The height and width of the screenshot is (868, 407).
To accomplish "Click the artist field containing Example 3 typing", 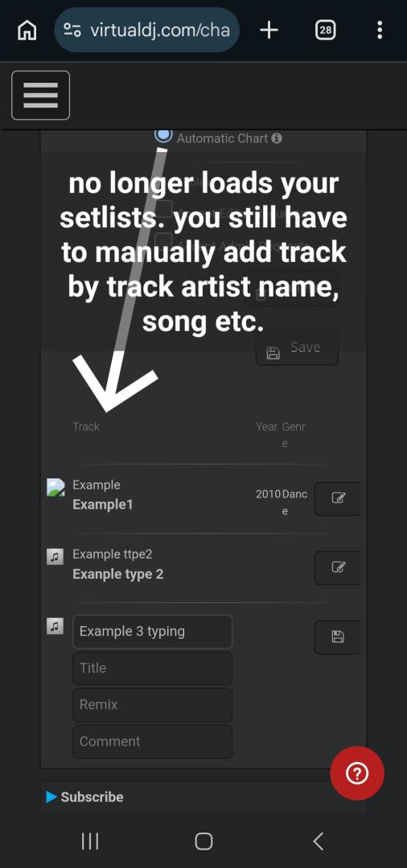I will click(152, 632).
